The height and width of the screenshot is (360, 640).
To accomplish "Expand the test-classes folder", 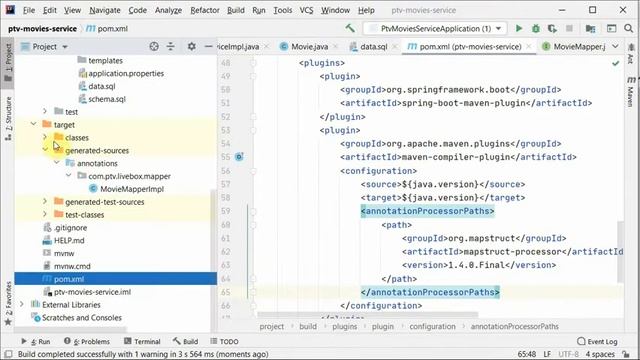I will click(45, 214).
